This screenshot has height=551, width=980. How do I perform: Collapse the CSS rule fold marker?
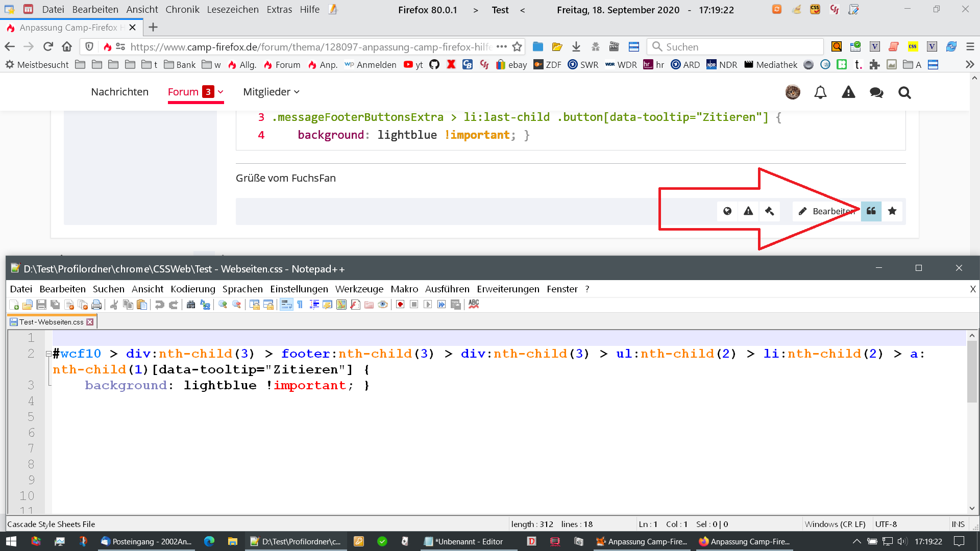pos(48,354)
